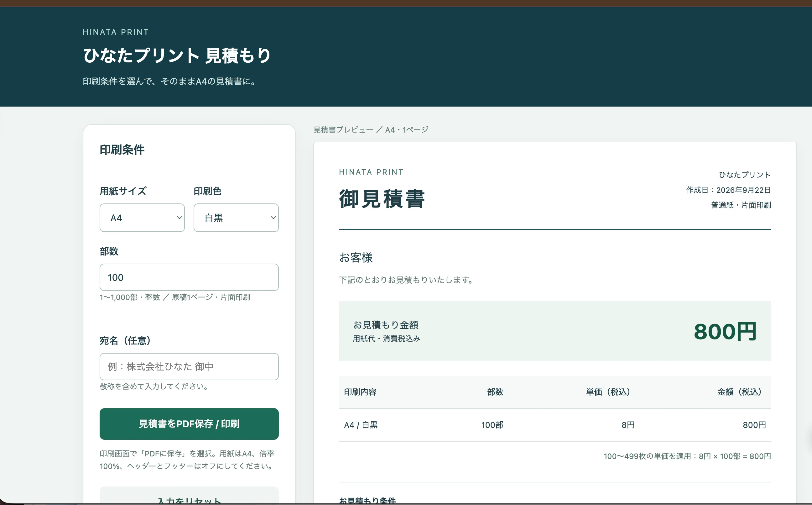Click the 用紙代・消費税込み note
Screen dimensions: 812x505
387,338
